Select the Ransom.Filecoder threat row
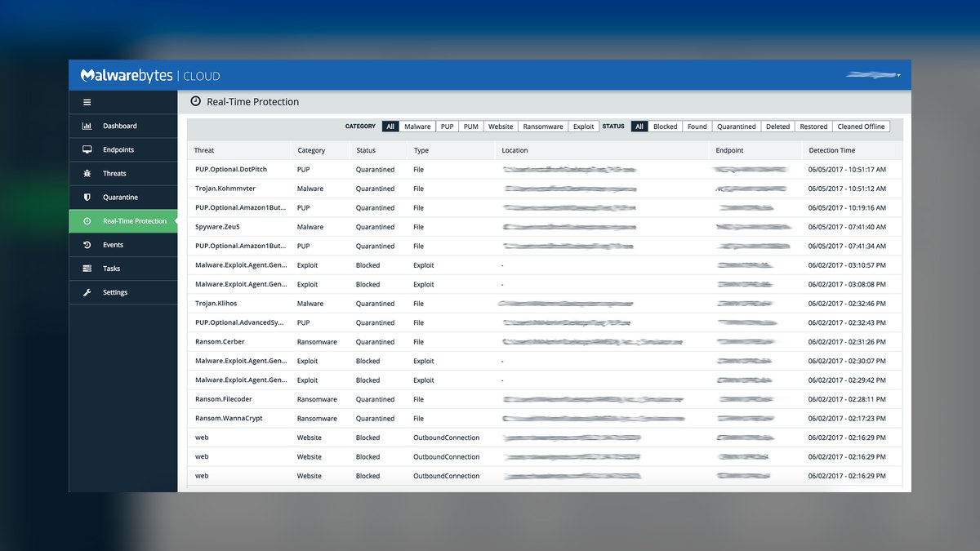The image size is (980, 551). click(546, 399)
